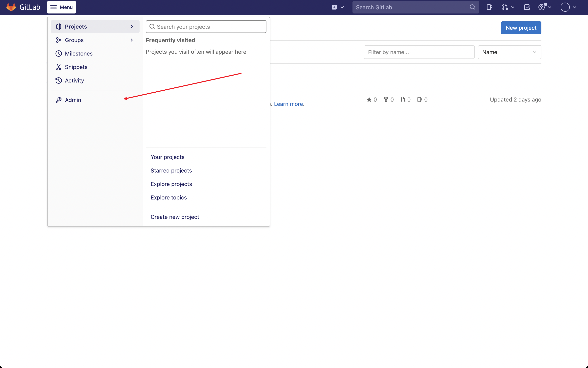Click the magnifier in Search your projects

point(152,27)
